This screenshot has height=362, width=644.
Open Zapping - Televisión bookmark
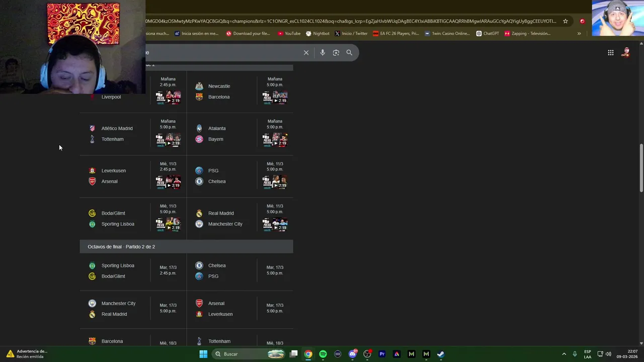click(x=527, y=34)
